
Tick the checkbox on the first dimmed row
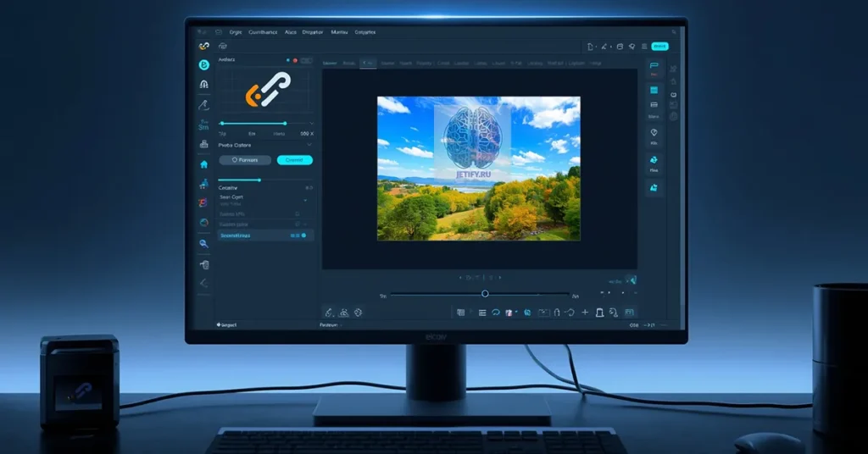pyautogui.click(x=298, y=213)
